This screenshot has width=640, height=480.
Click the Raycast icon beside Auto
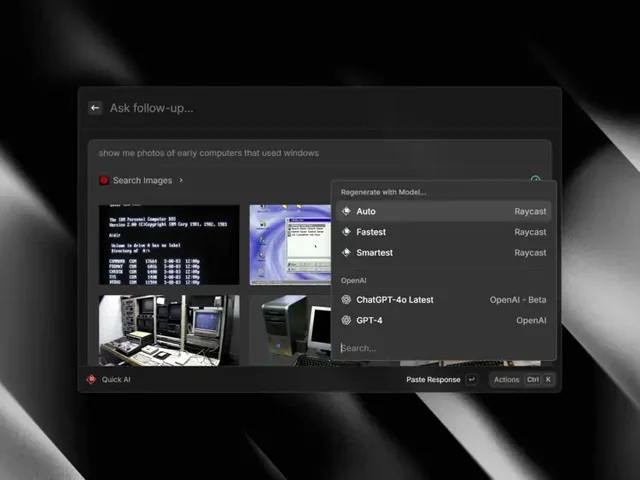tap(346, 211)
